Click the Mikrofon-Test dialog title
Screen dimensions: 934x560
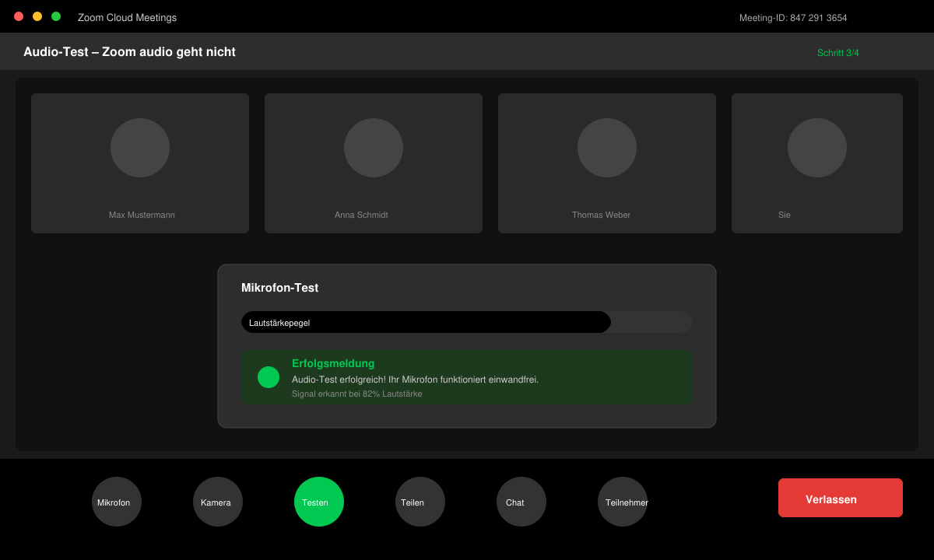[x=279, y=288]
